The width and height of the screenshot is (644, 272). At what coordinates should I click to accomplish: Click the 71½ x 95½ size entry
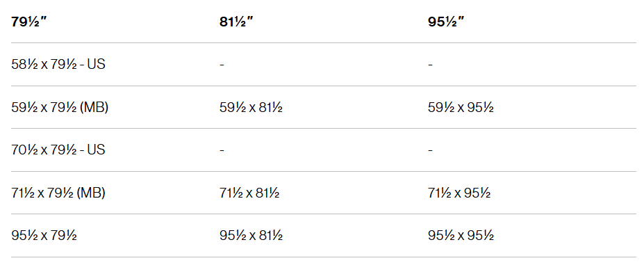pos(459,193)
